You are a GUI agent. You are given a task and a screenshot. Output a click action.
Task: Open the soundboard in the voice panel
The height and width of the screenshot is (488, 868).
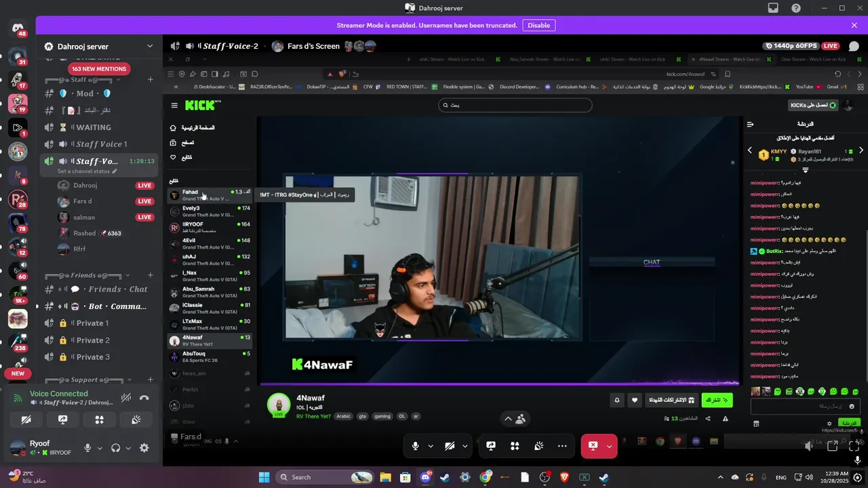[136, 420]
